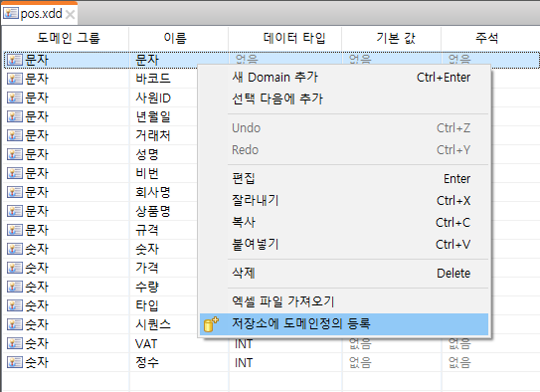Select the 시퀀스 name cell
The height and width of the screenshot is (392, 540).
tap(153, 324)
